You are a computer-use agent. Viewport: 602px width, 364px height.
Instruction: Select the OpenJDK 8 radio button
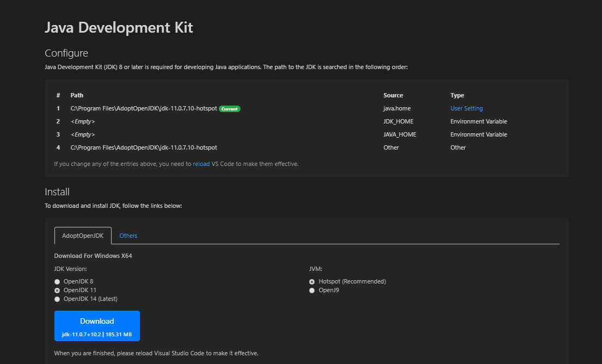57,282
